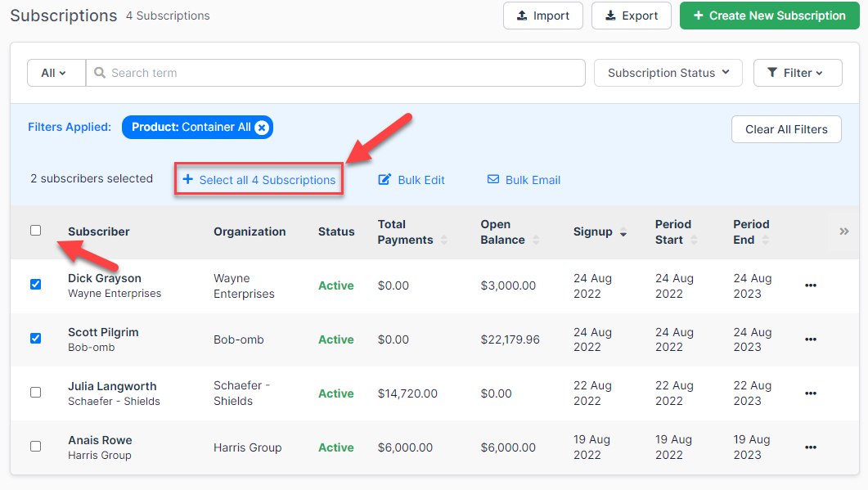Screen dimensions: 868x490
Task: Uncheck the Dick Grayson row checkbox
Action: coord(35,285)
